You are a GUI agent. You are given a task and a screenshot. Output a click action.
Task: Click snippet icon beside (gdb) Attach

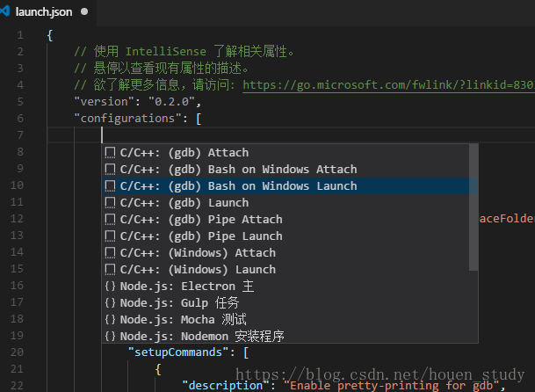(110, 153)
